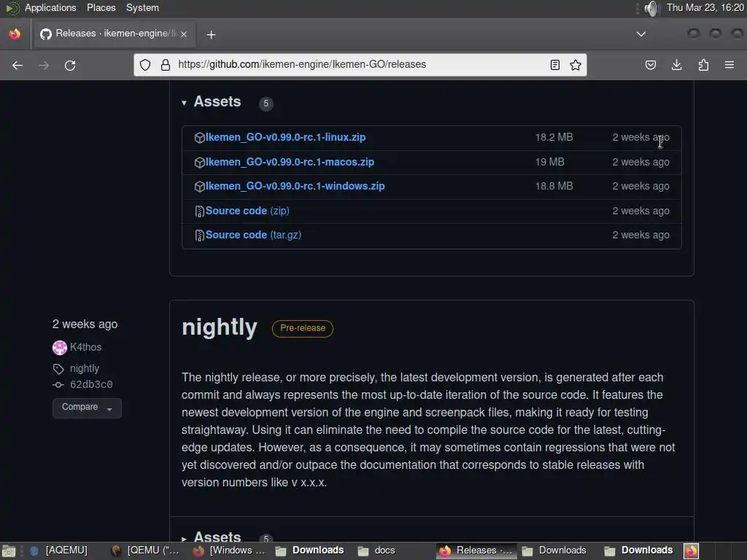Bookmark this page with the star icon
The height and width of the screenshot is (560, 747).
(576, 65)
